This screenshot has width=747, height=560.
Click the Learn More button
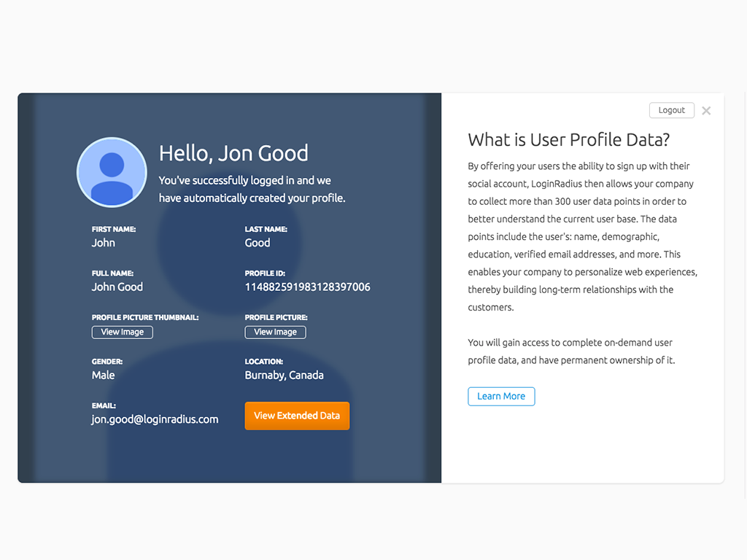(501, 397)
